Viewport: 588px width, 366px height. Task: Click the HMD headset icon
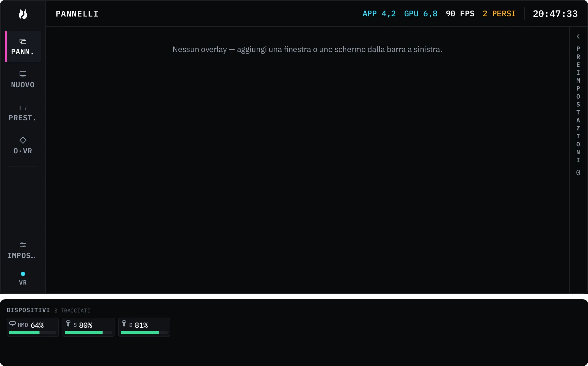point(13,323)
